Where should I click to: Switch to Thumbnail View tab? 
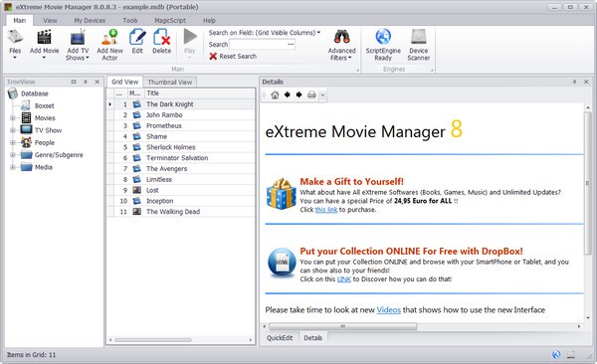pos(170,83)
